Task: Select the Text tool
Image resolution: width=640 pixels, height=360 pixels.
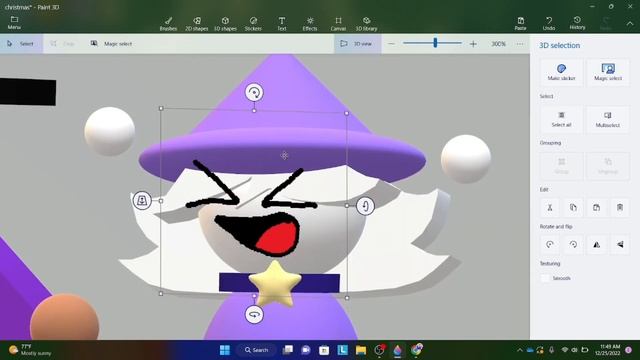Action: (282, 24)
